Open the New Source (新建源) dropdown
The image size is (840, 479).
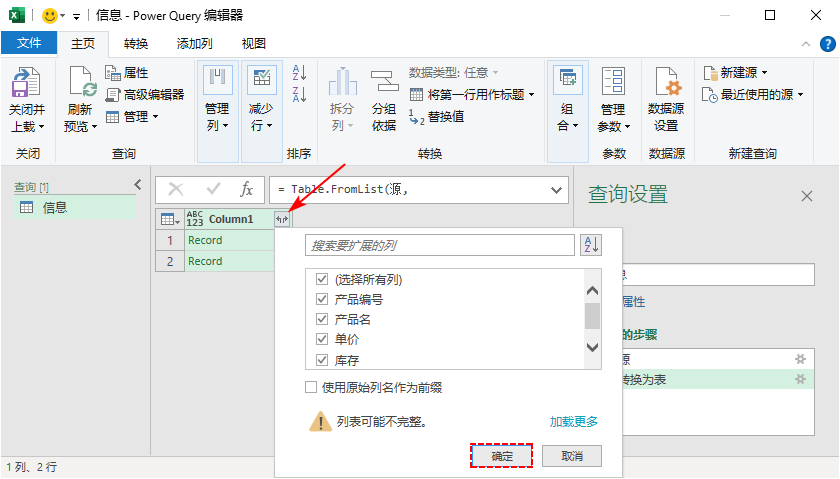735,72
